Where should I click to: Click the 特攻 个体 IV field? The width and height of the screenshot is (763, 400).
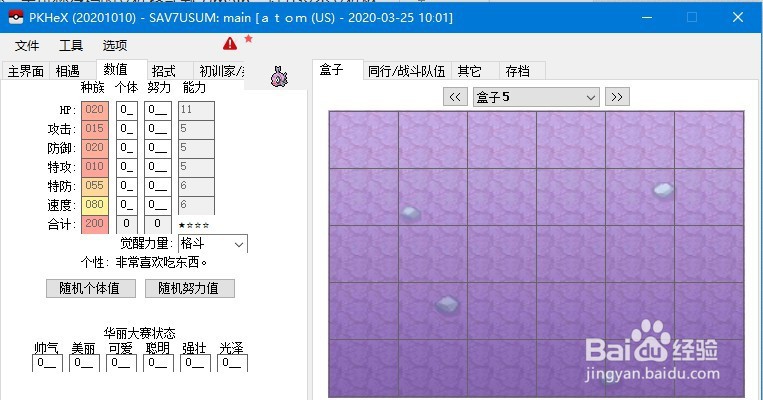[x=127, y=167]
